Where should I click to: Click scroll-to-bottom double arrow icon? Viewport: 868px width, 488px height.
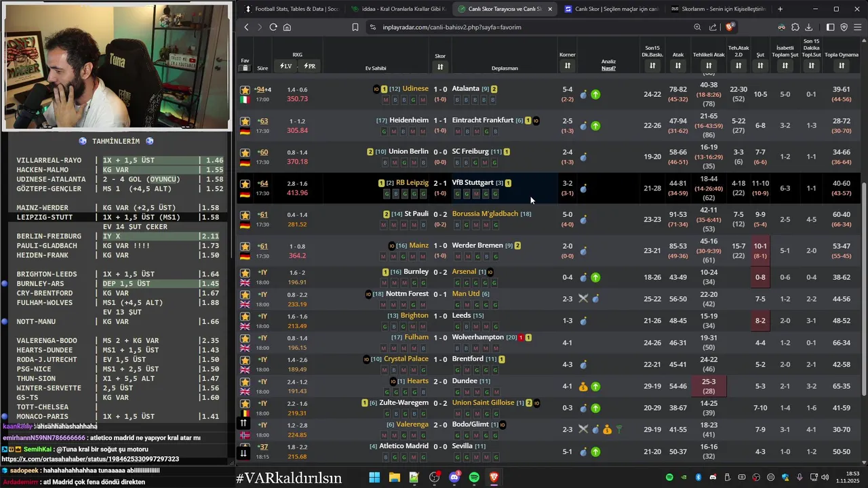(x=243, y=453)
